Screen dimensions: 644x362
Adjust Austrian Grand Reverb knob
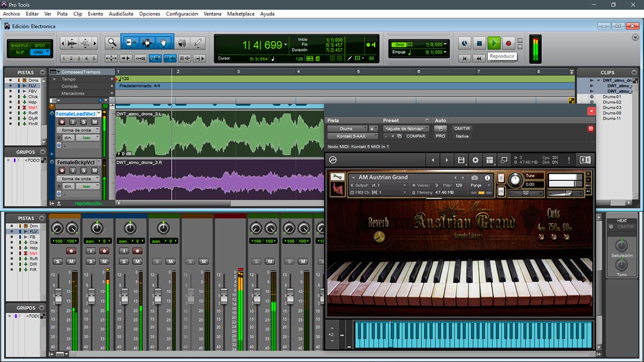[x=379, y=237]
